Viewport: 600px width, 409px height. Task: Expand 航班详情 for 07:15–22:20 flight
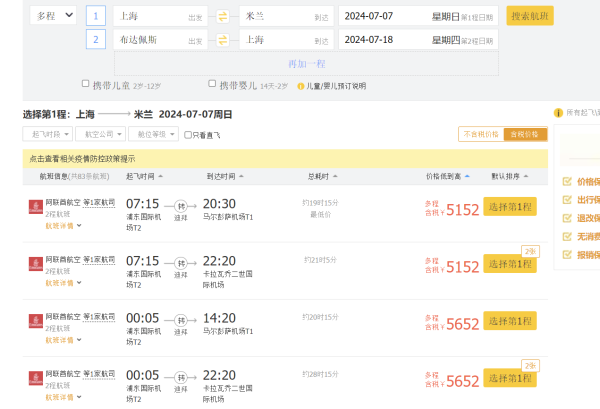pyautogui.click(x=64, y=283)
